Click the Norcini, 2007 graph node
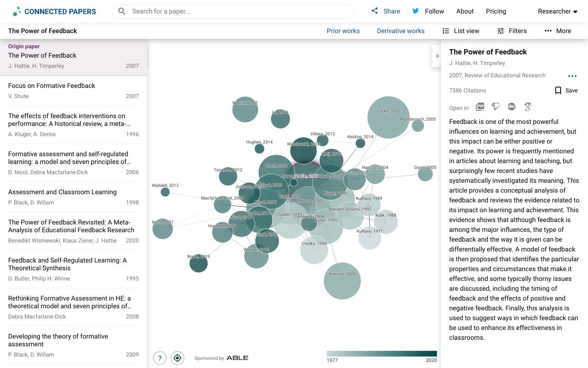The height and width of the screenshot is (368, 588). click(x=245, y=109)
